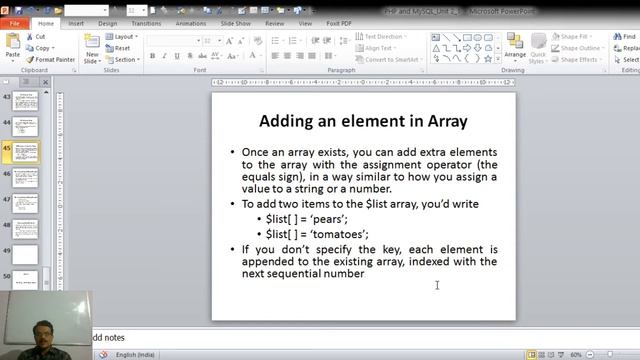Screen dimensions: 640x360
Task: Select slide 47 thumbnail
Action: [x=25, y=203]
